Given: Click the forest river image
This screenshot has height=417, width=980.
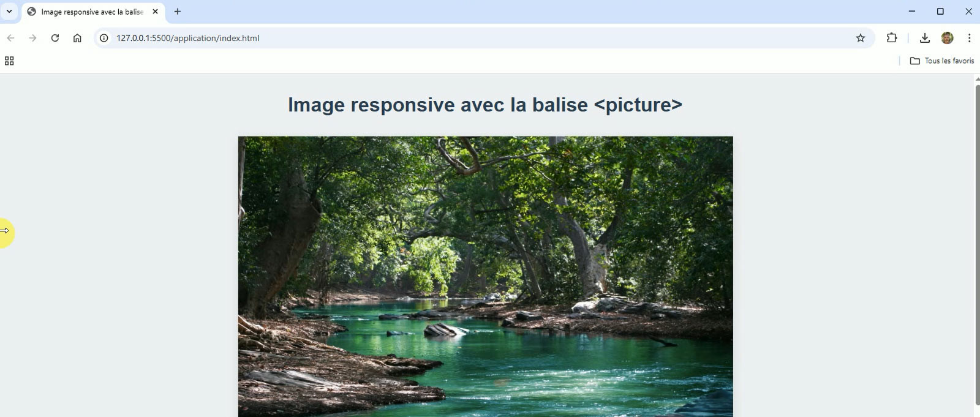Looking at the screenshot, I should coord(485,277).
